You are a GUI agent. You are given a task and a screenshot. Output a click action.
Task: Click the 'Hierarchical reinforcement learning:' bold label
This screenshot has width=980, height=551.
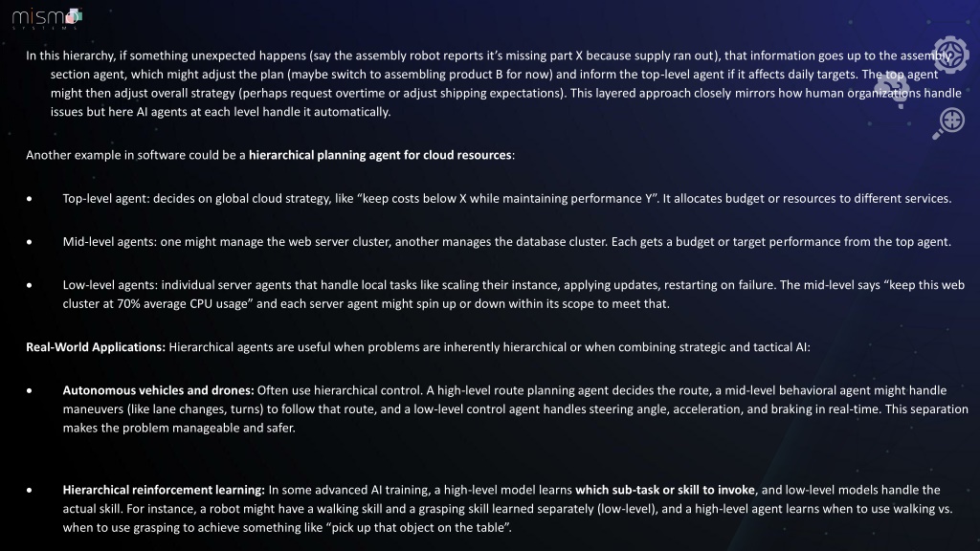tap(164, 490)
